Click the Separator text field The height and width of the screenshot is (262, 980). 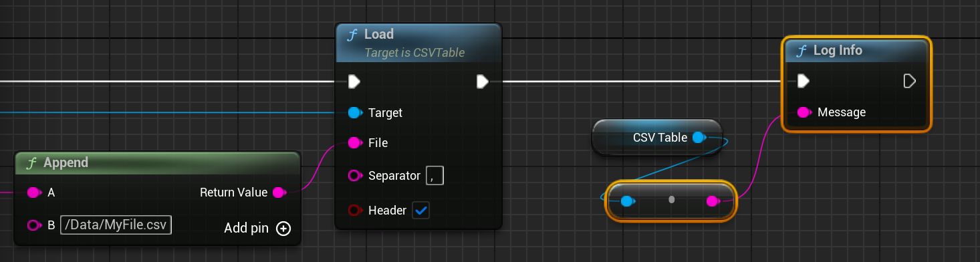tap(435, 176)
